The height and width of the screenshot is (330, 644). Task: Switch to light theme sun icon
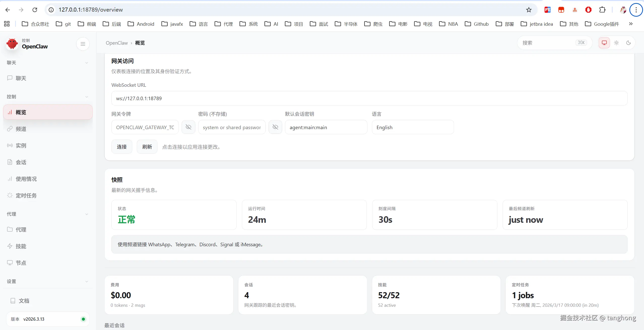tap(616, 43)
